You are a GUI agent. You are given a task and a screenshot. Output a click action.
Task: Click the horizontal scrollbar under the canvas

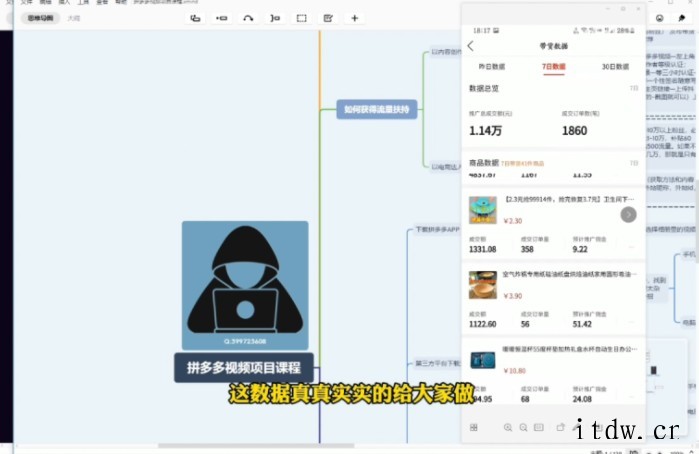[x=256, y=446]
